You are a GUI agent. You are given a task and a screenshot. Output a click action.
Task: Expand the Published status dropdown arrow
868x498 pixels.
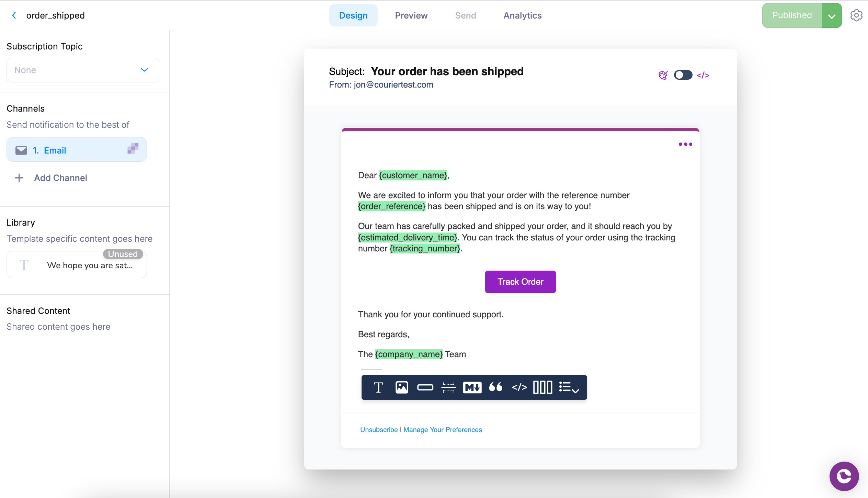click(x=831, y=15)
